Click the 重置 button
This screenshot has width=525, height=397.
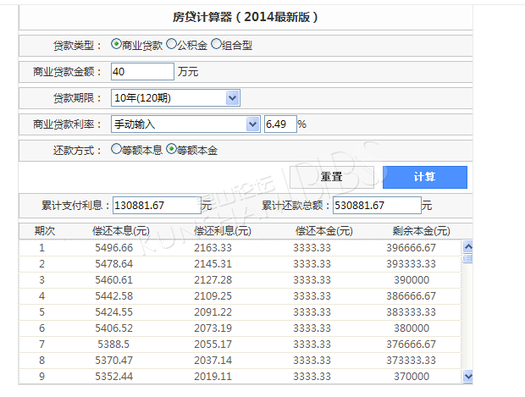331,177
